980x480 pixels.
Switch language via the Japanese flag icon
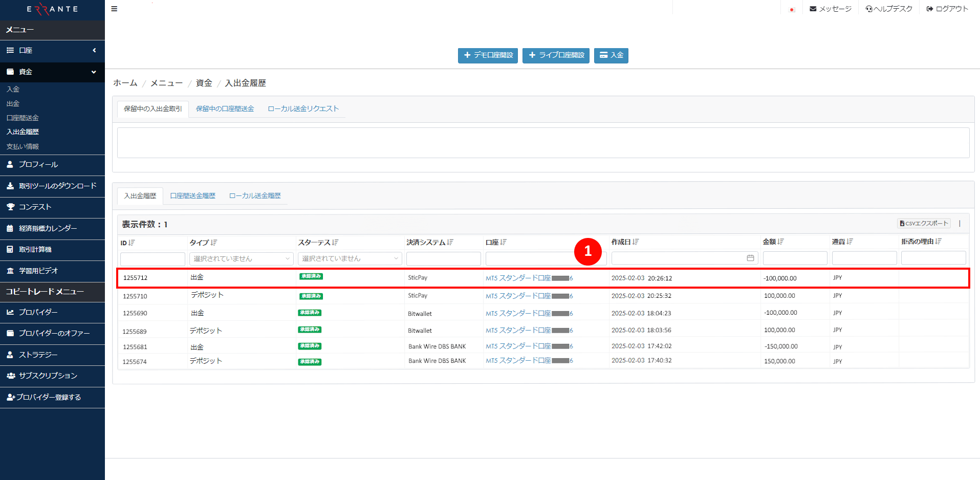[x=791, y=9]
